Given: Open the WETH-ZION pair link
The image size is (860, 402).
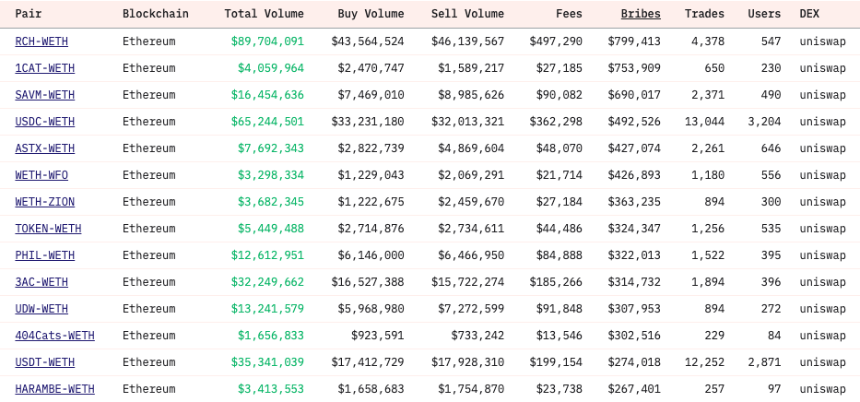Looking at the screenshot, I should (45, 202).
